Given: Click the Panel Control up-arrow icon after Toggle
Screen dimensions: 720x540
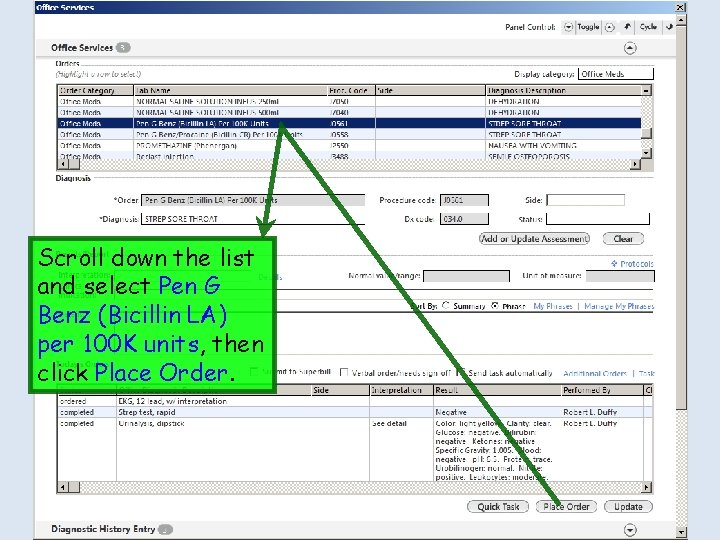Looking at the screenshot, I should pyautogui.click(x=609, y=28).
